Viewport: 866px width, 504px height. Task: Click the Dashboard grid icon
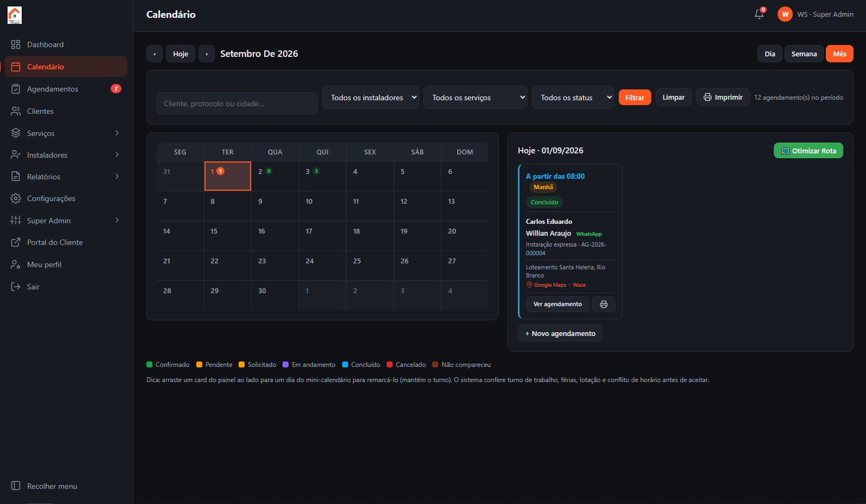[16, 44]
